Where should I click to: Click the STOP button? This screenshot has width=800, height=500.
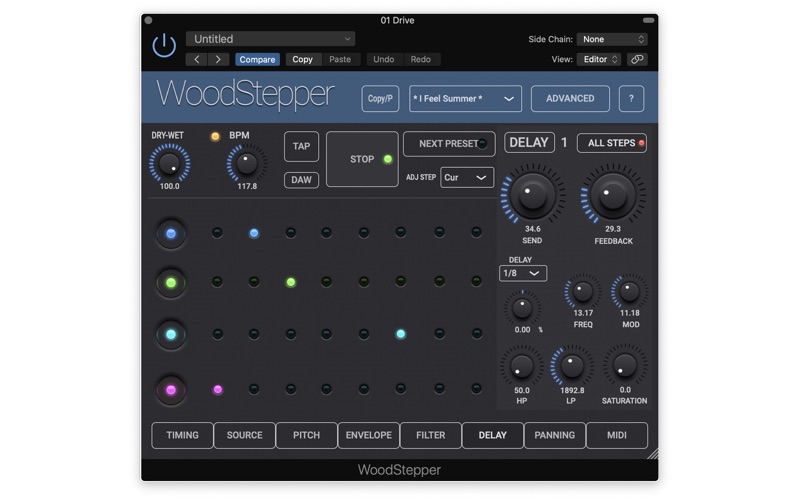pyautogui.click(x=362, y=159)
